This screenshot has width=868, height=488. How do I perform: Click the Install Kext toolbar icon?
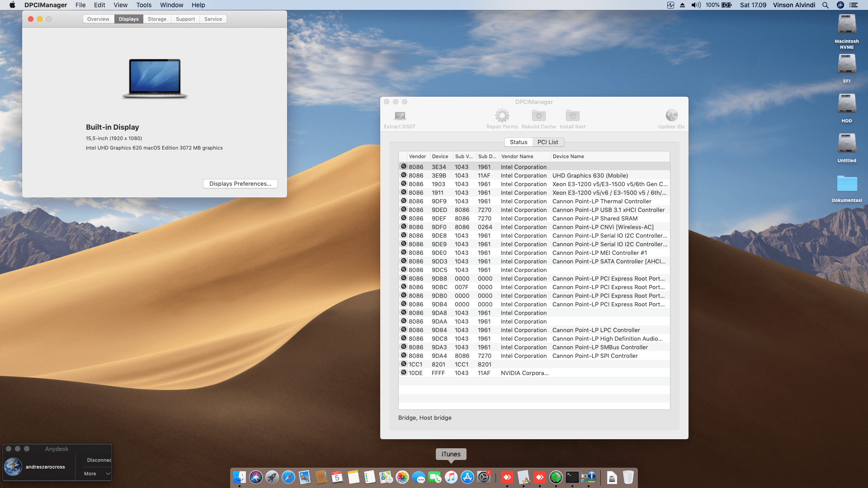coord(572,116)
